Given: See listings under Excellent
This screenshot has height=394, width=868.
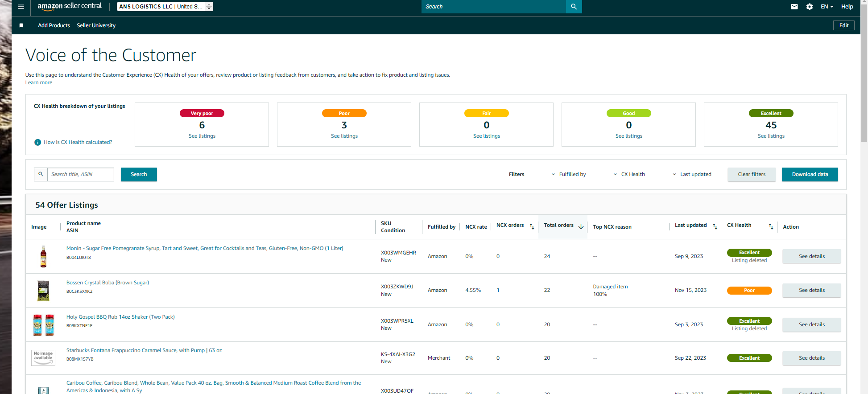Looking at the screenshot, I should [x=771, y=136].
